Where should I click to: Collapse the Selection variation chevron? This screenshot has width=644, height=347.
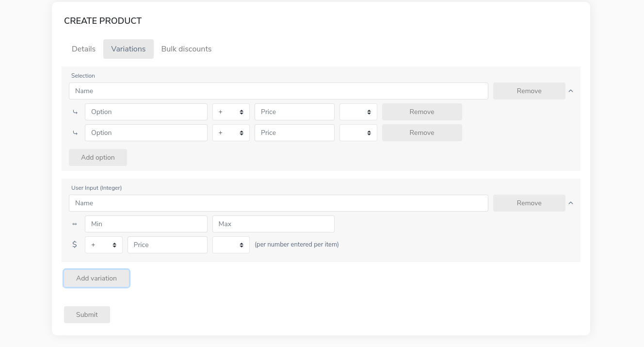(571, 91)
